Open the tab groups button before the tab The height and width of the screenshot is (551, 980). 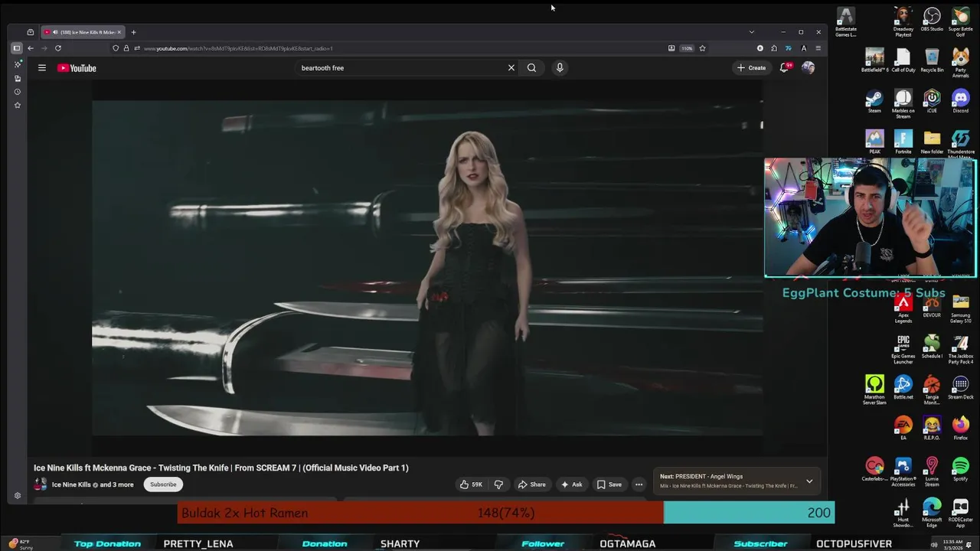30,32
